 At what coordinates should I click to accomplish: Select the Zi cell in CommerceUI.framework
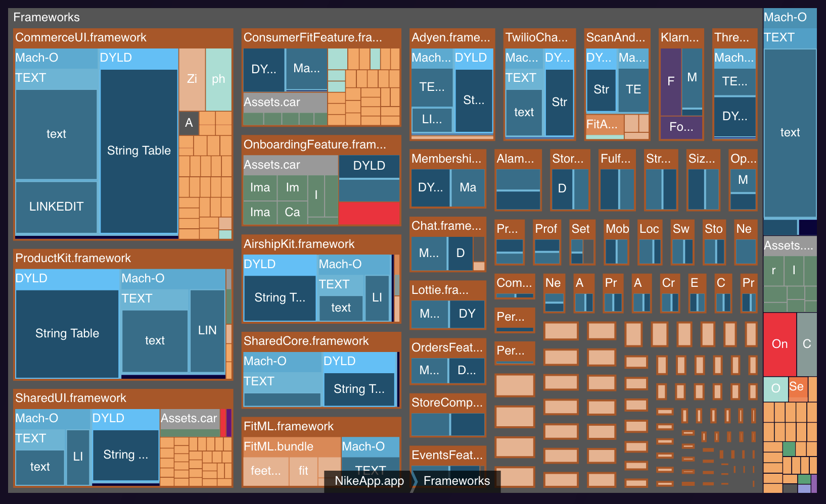[192, 79]
